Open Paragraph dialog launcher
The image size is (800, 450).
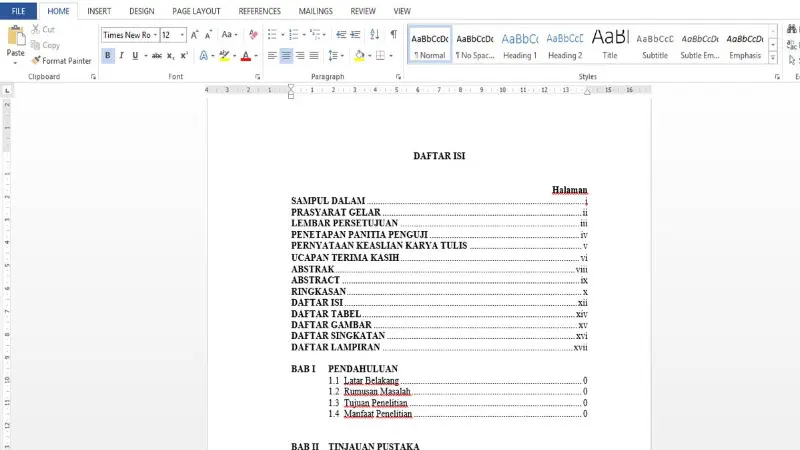tap(398, 77)
